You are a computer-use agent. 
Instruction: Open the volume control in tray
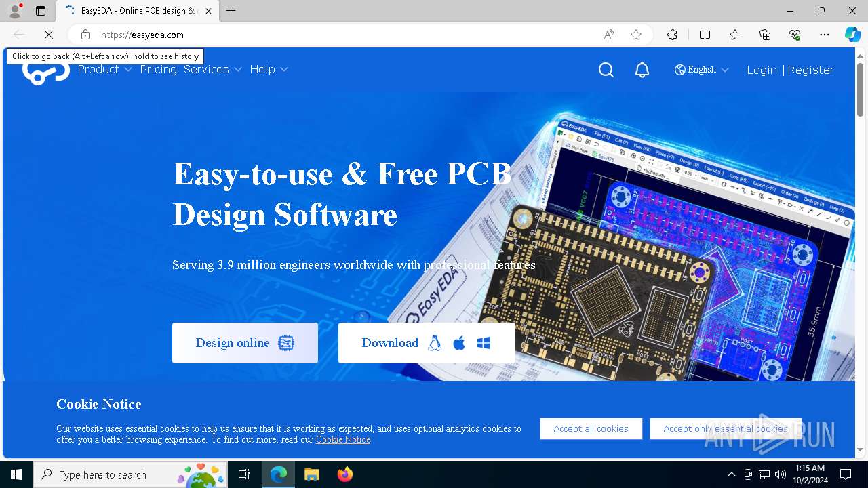pyautogui.click(x=781, y=474)
